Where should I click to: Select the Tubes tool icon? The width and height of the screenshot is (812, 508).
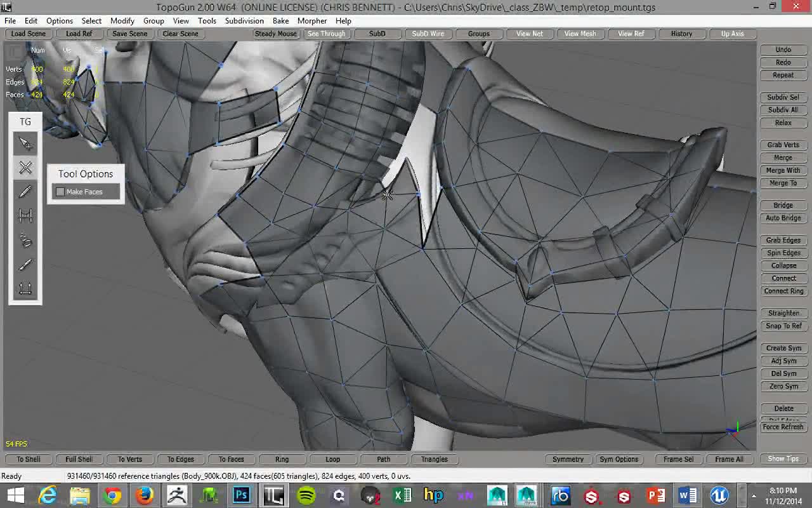click(25, 240)
